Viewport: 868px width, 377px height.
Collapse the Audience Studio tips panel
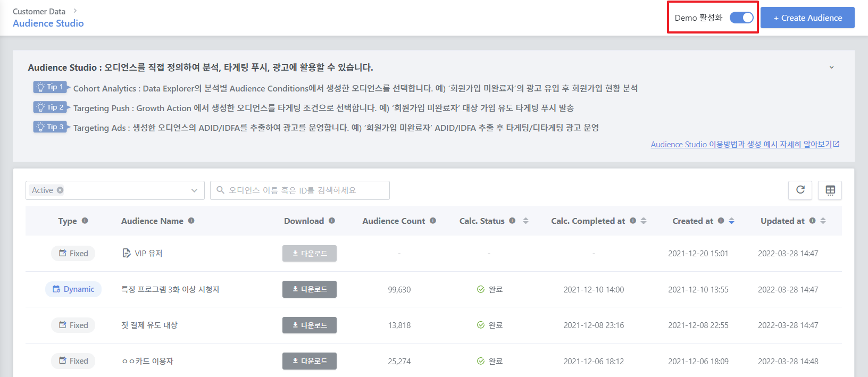coord(831,68)
